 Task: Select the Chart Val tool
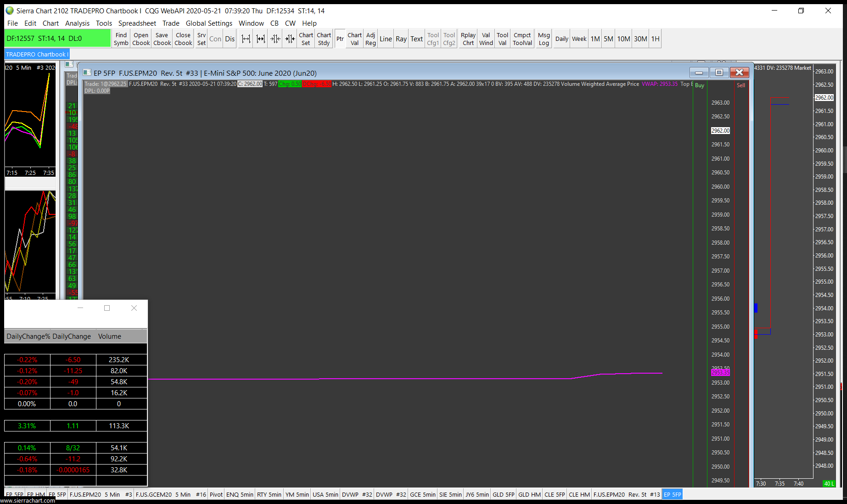coord(354,39)
